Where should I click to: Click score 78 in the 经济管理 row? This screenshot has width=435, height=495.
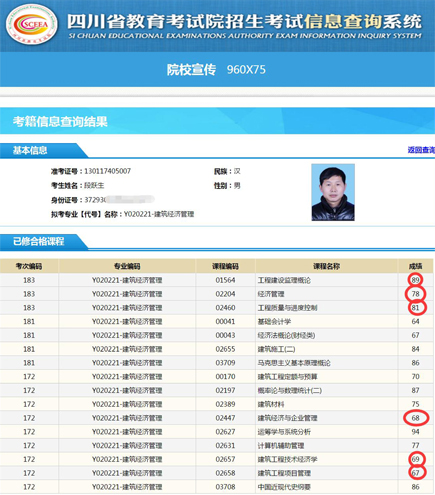click(x=415, y=294)
